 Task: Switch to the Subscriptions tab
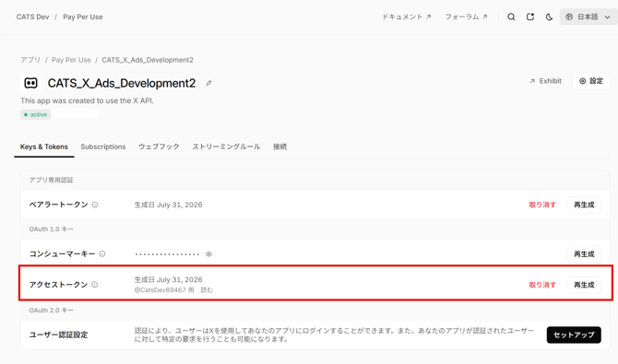103,147
